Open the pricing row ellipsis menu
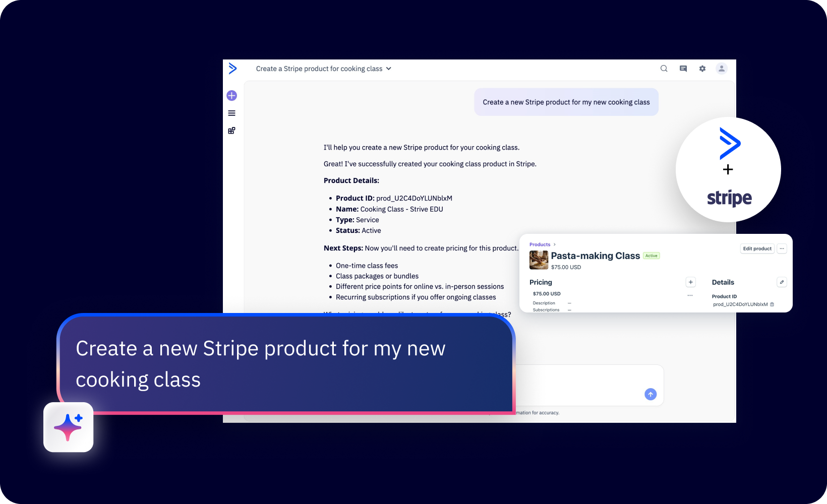The height and width of the screenshot is (504, 827). 690,295
